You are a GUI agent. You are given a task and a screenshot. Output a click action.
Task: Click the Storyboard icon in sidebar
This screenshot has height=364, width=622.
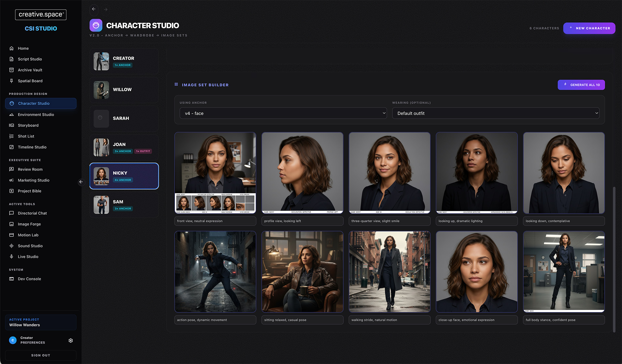tap(12, 125)
